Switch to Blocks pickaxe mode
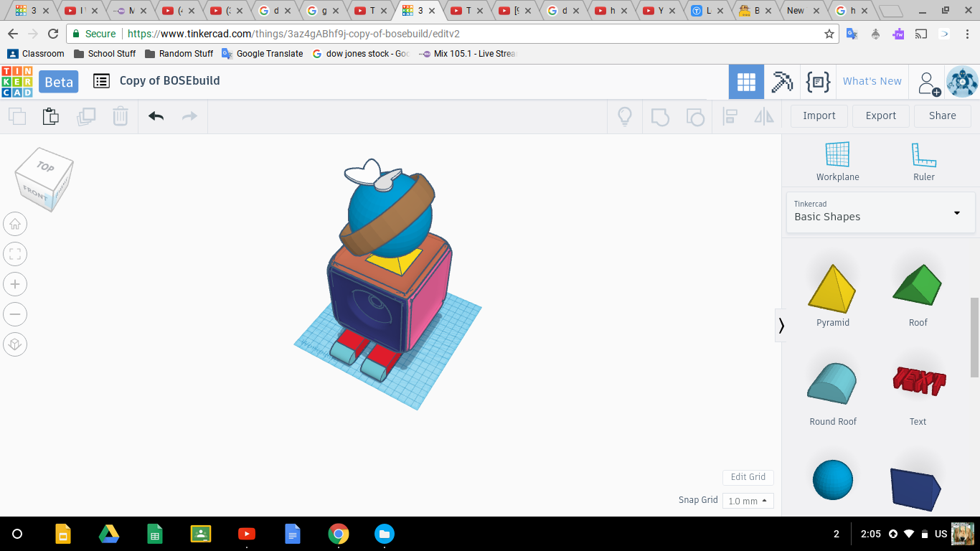This screenshot has height=551, width=980. point(782,82)
